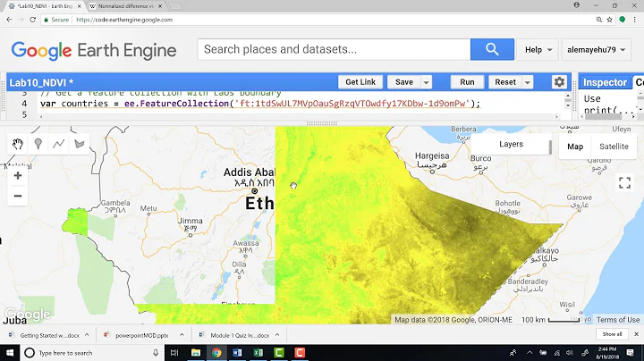Show hidden system tray icons
Image resolution: width=644 pixels, height=361 pixels.
coord(530,353)
